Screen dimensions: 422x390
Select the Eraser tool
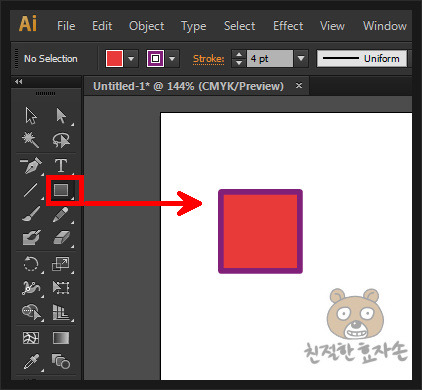click(61, 238)
